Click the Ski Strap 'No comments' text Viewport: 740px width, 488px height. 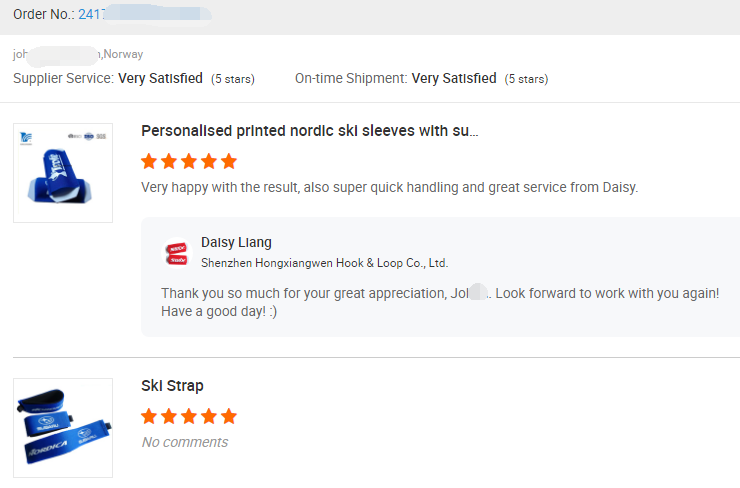(185, 442)
